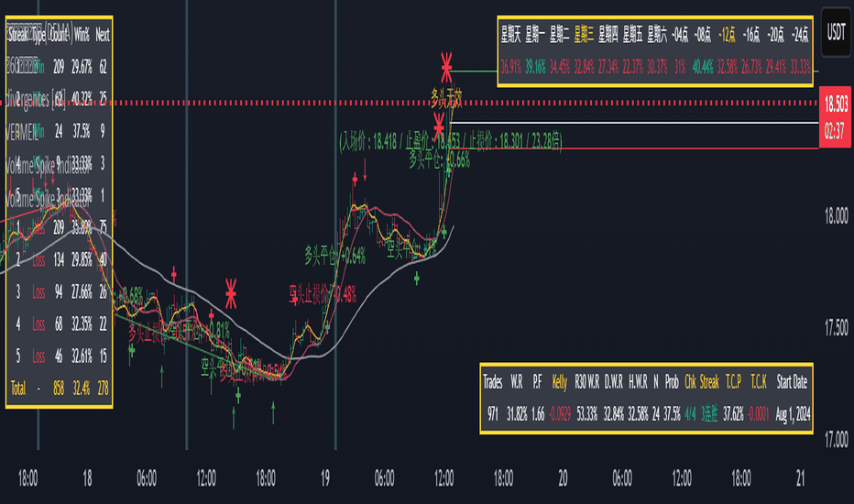Click the lone red asterisk near 17.500 level
The height and width of the screenshot is (504, 854).
pos(231,293)
